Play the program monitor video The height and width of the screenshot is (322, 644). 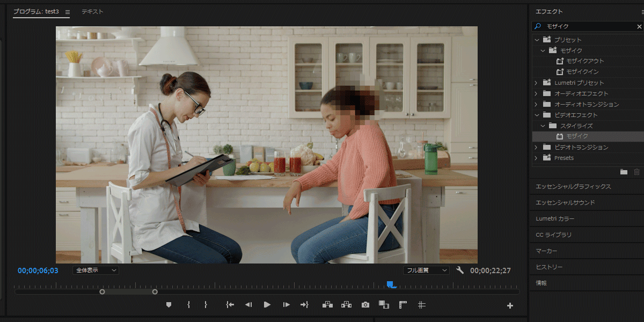[267, 305]
